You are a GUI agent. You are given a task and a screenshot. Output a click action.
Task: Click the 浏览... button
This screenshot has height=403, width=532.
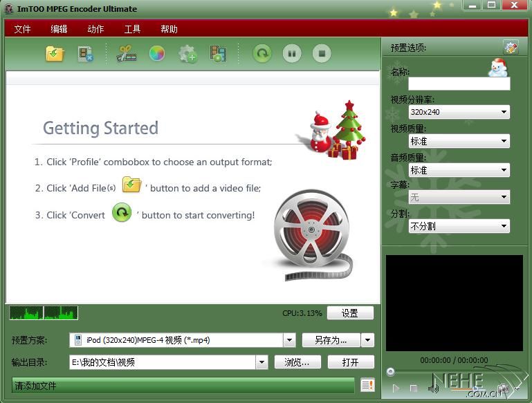click(297, 362)
